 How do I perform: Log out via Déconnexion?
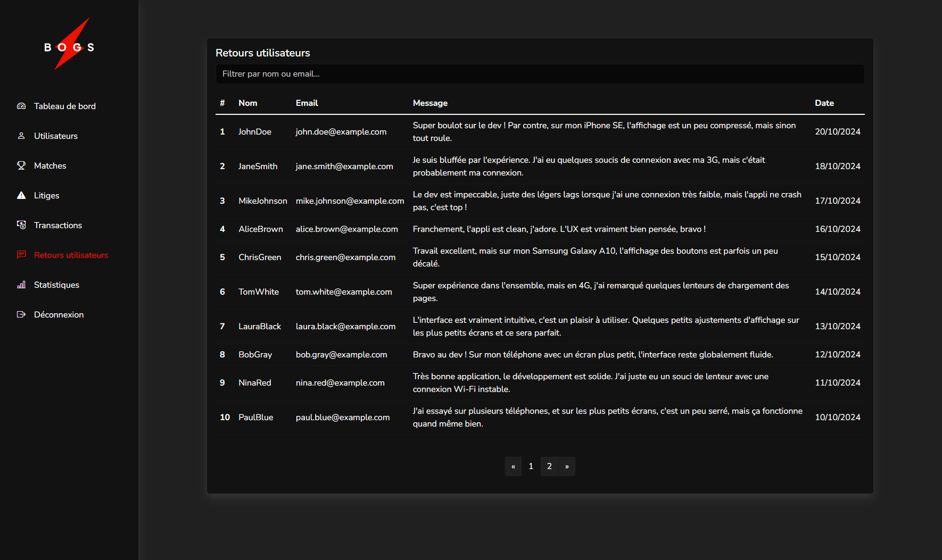click(59, 315)
